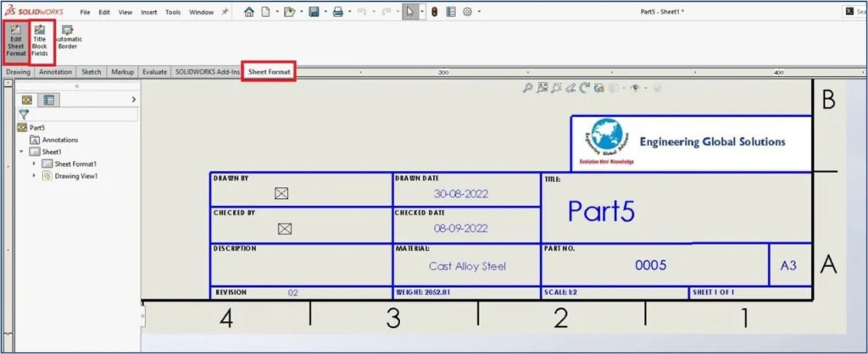
Task: Open Options gear icon
Action: click(467, 12)
